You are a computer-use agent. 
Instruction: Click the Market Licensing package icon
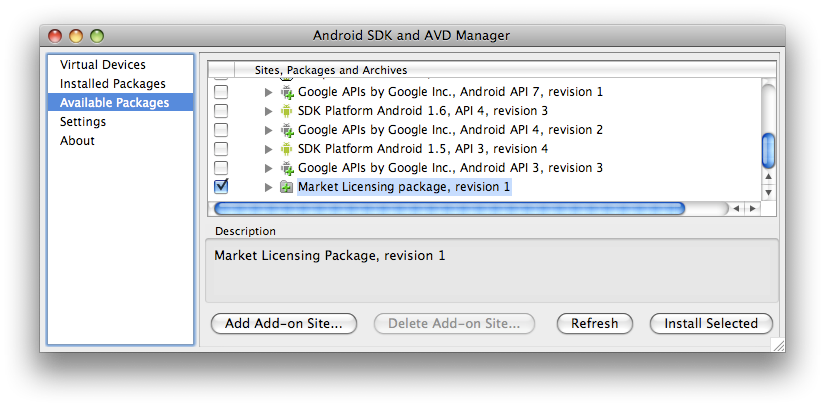287,187
